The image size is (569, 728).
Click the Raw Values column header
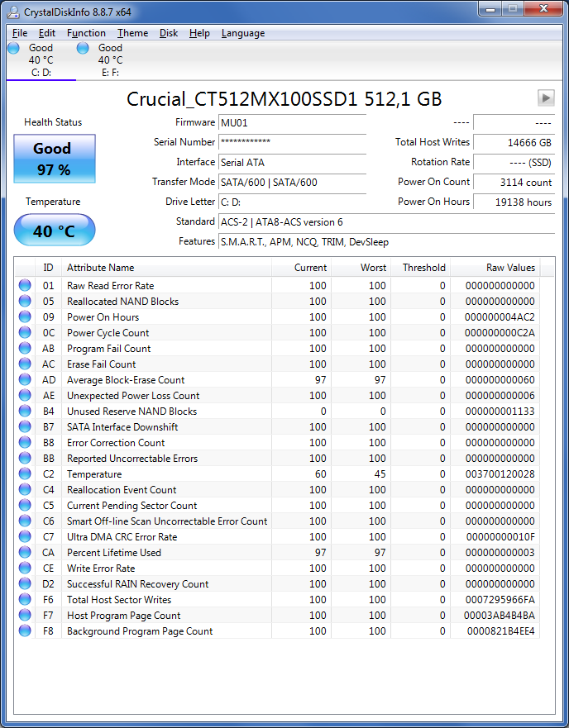tap(495, 268)
